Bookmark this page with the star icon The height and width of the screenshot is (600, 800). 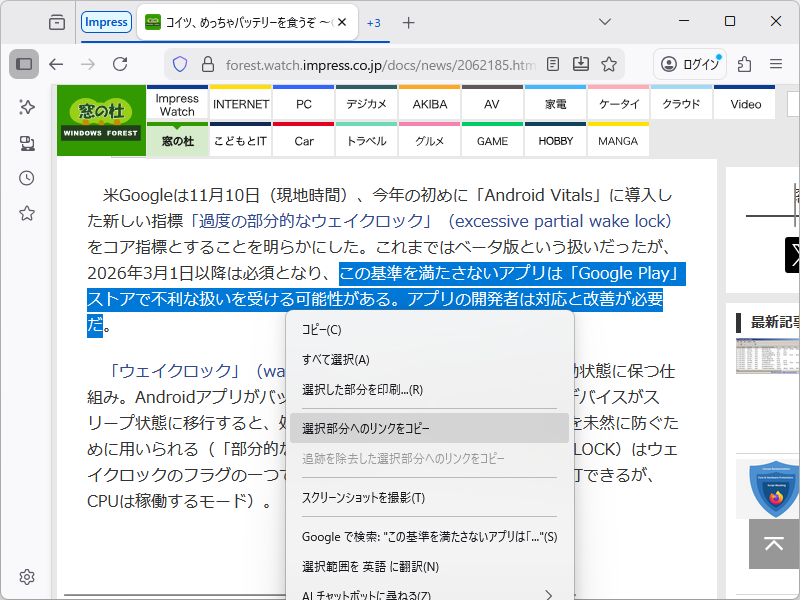pos(609,63)
